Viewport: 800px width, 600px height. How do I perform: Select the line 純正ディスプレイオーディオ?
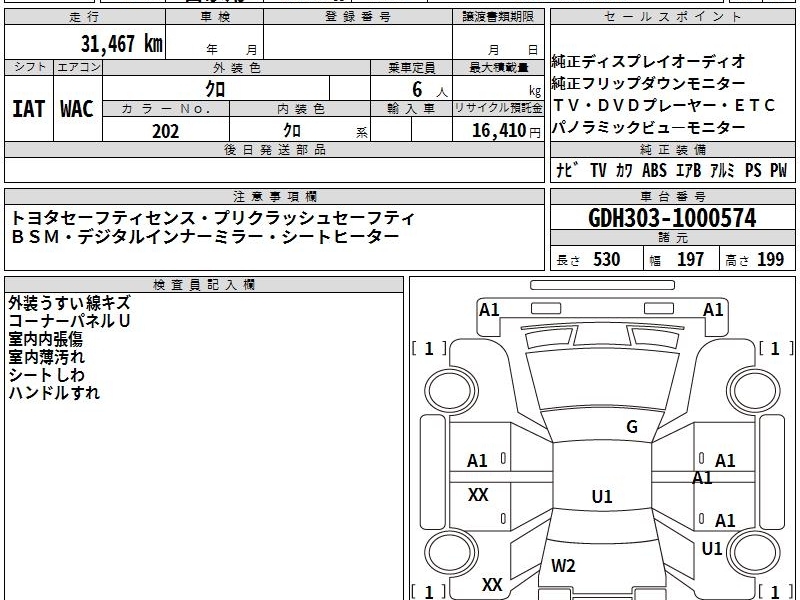[x=648, y=62]
